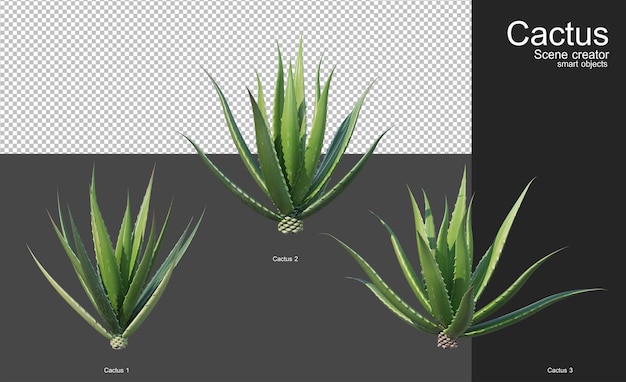Click the 'Cactus 3' caption
Screen dimensions: 626x382
tap(560, 370)
